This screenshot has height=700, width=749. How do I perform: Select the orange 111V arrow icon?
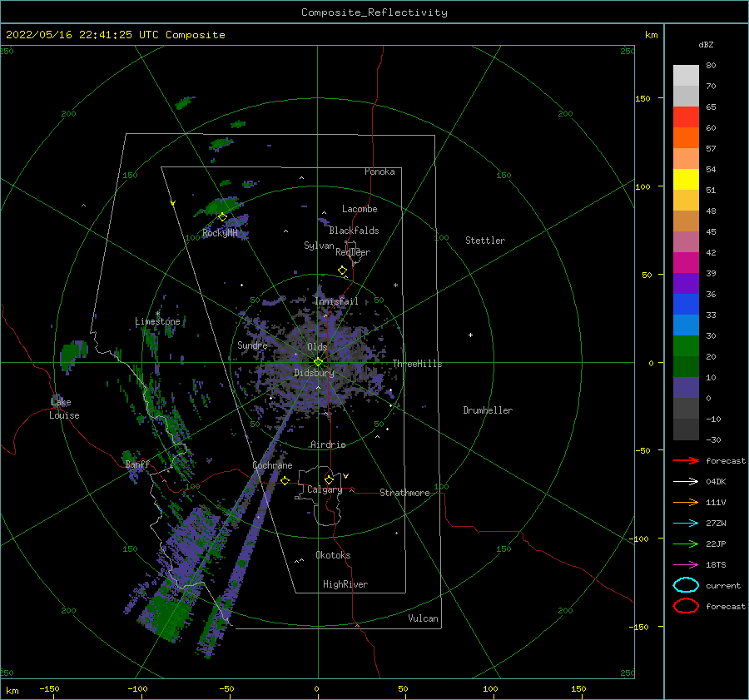point(686,502)
